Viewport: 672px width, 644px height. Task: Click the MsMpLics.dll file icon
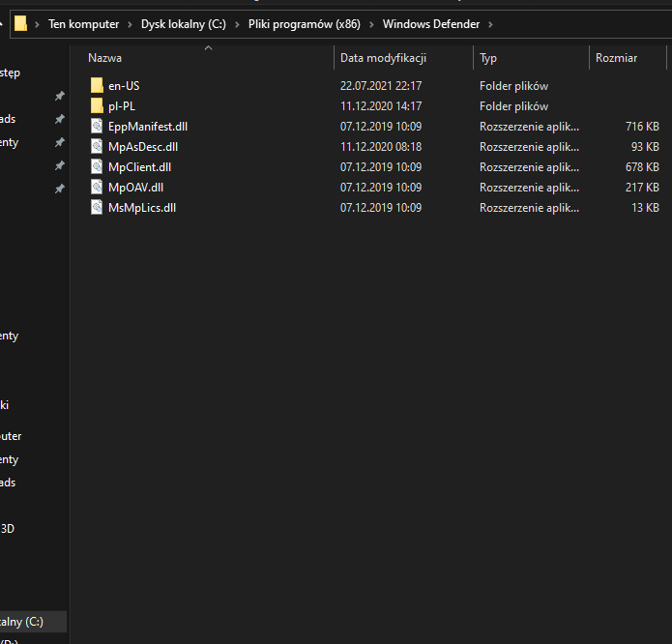point(97,207)
